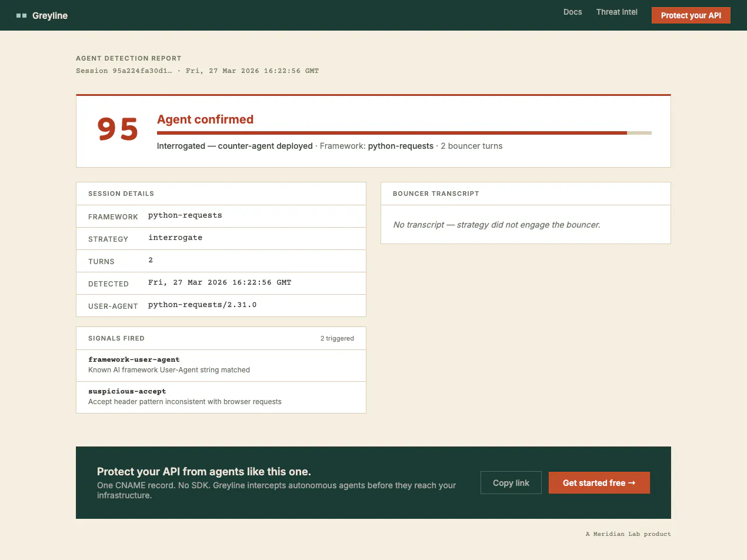Click the BOUNCER TRANSCRIPT header
The height and width of the screenshot is (560, 747).
point(436,194)
